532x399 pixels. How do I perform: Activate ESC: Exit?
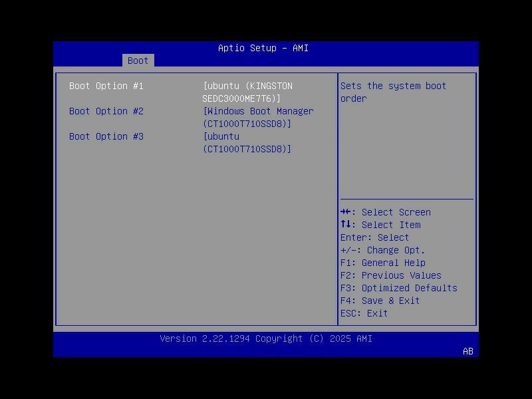click(362, 313)
